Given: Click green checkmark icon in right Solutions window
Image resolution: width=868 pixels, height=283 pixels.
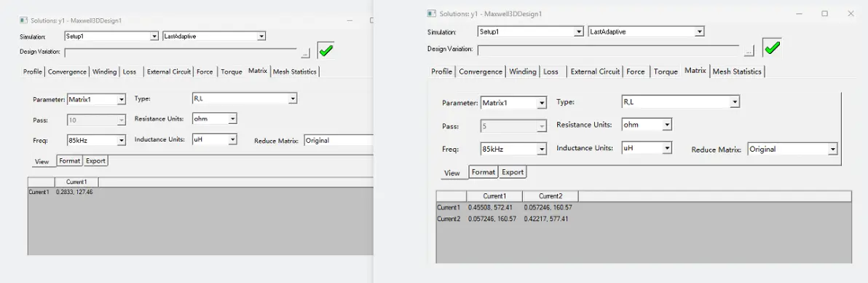Looking at the screenshot, I should (772, 47).
